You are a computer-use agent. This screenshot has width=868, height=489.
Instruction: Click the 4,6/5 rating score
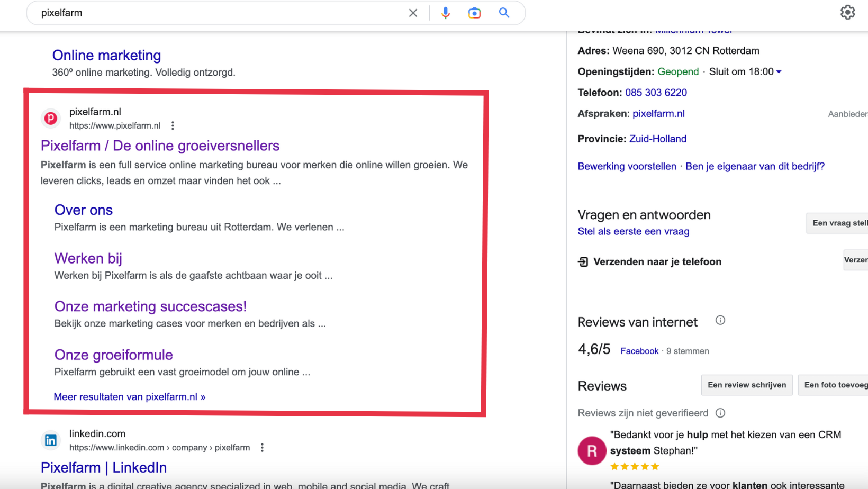pos(594,349)
